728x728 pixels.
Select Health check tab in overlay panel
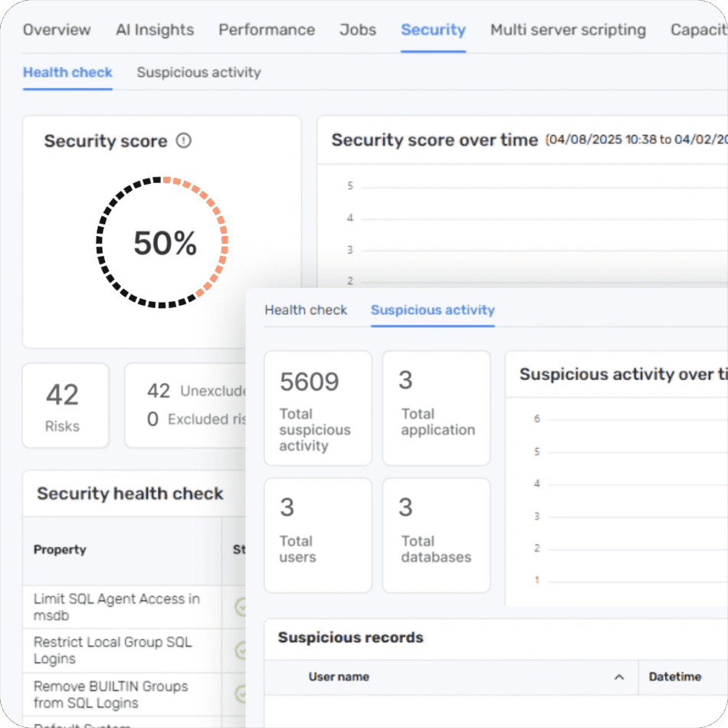[306, 310]
